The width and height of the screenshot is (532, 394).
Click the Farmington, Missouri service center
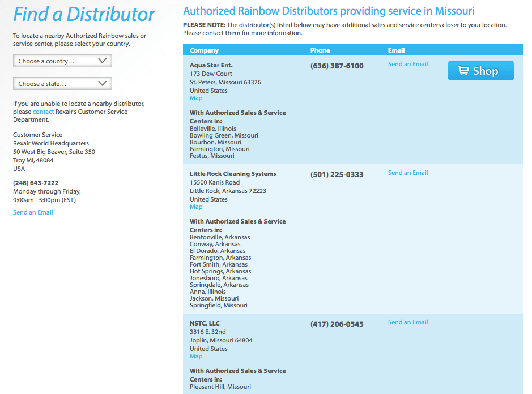tap(219, 149)
